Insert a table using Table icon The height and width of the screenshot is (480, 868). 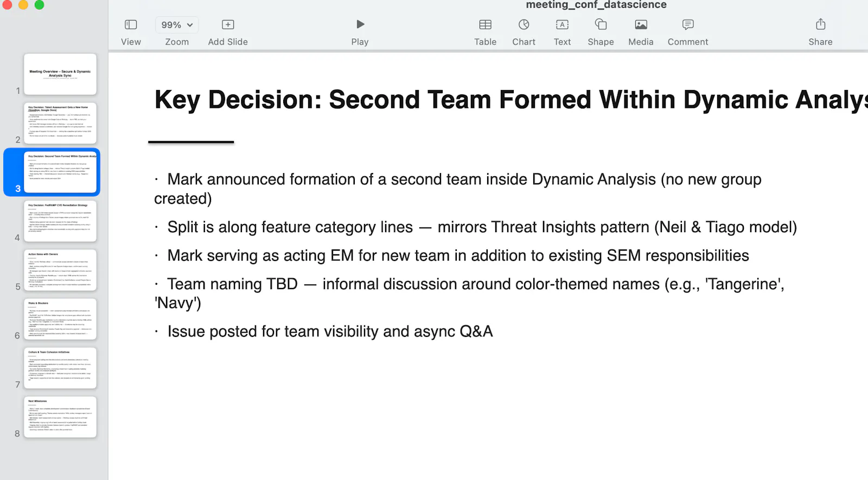[x=486, y=24]
